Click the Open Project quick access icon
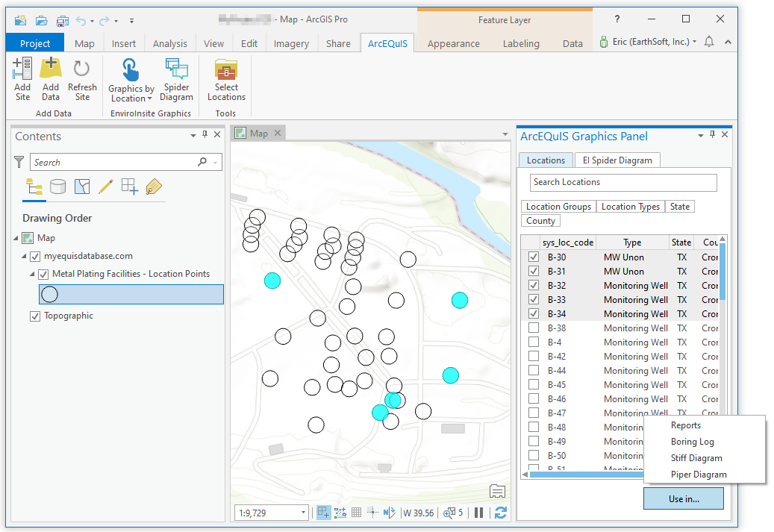The image size is (774, 532). pyautogui.click(x=42, y=21)
